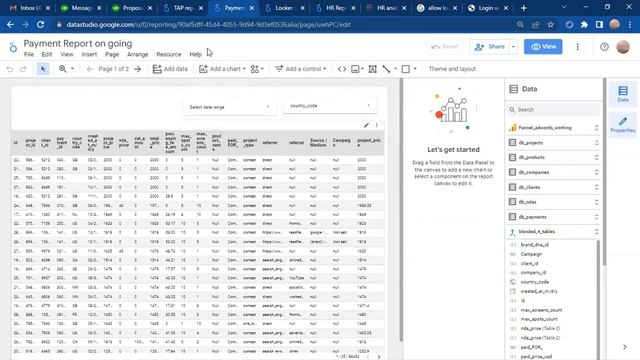Screen dimensions: 640x360
Task: Open the Insert menu
Action: click(x=89, y=54)
